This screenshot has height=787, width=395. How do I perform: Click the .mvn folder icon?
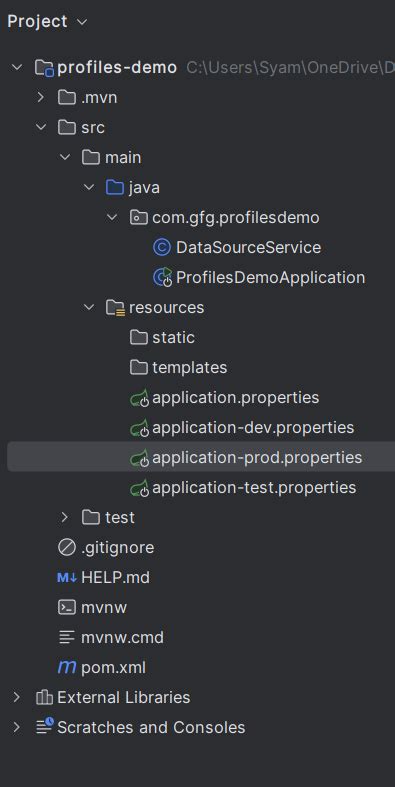(x=67, y=97)
